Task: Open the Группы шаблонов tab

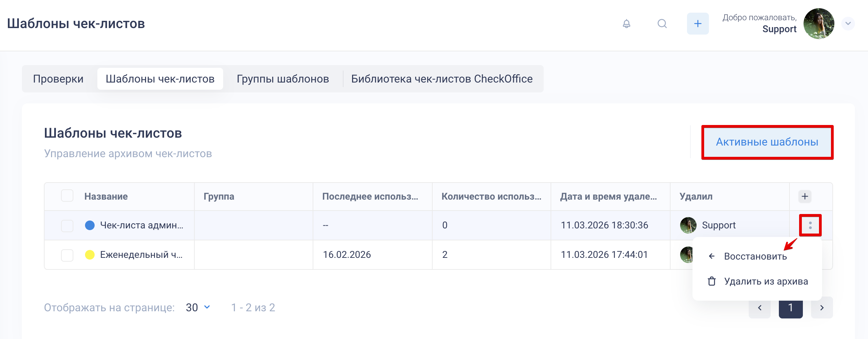Action: (x=283, y=79)
